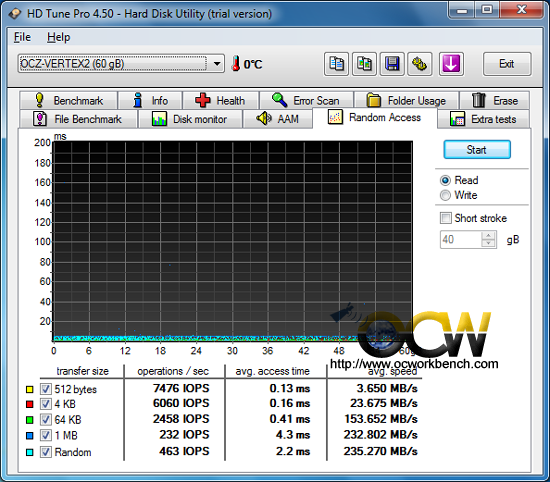This screenshot has width=550, height=482.
Task: Open the options gear icon
Action: click(x=420, y=64)
